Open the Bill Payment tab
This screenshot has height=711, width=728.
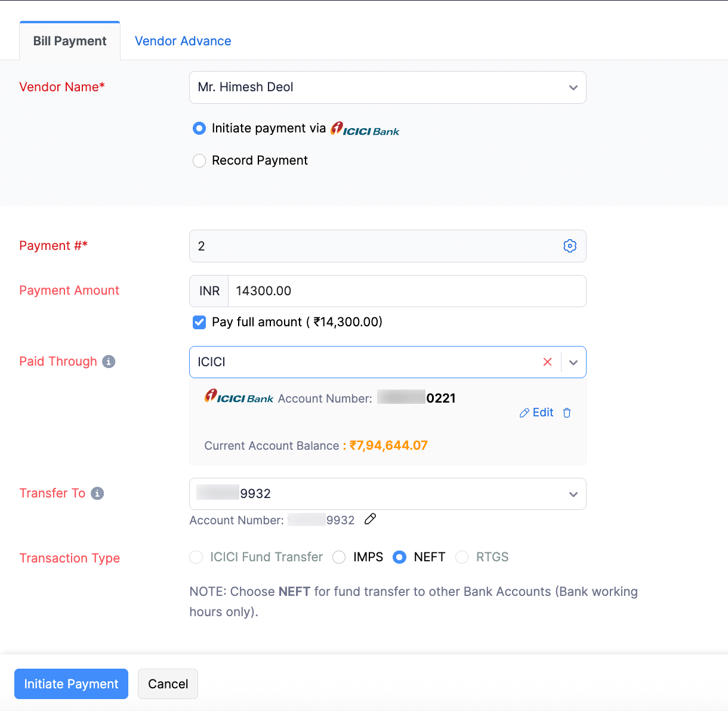click(x=70, y=41)
